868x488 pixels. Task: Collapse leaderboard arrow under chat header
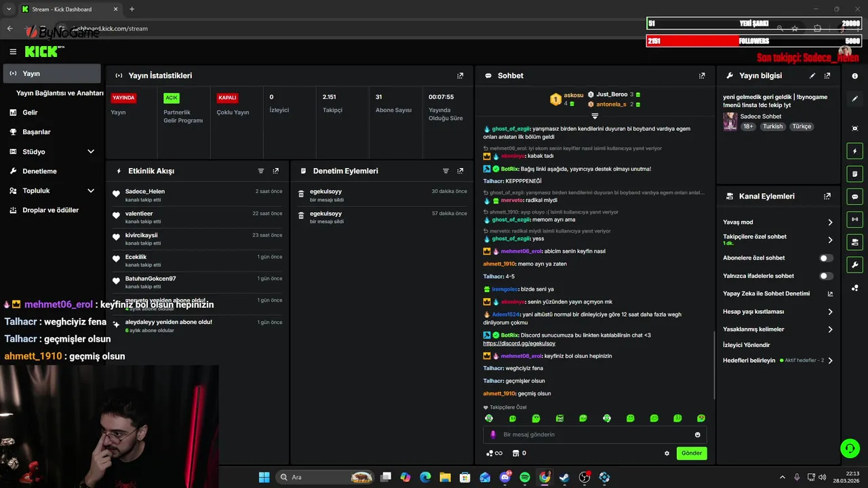pos(595,116)
